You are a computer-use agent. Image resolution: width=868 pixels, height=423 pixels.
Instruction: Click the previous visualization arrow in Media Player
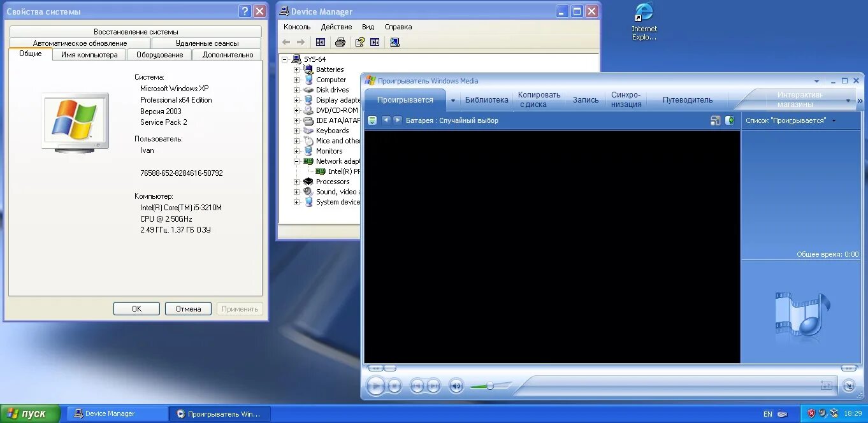386,120
